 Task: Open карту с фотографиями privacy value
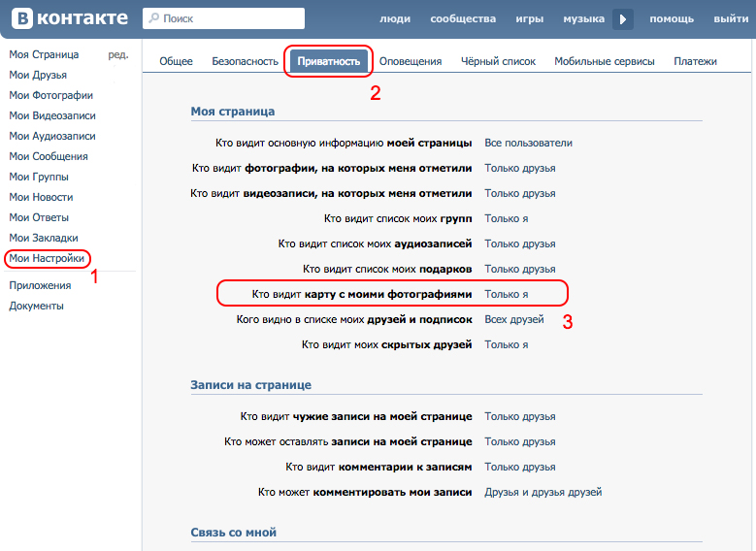[507, 294]
